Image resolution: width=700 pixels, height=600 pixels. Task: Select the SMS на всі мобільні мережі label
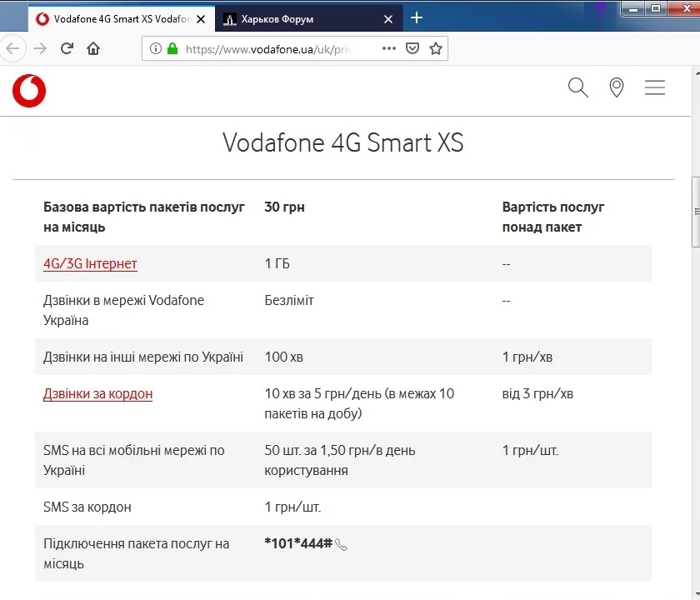pos(134,460)
